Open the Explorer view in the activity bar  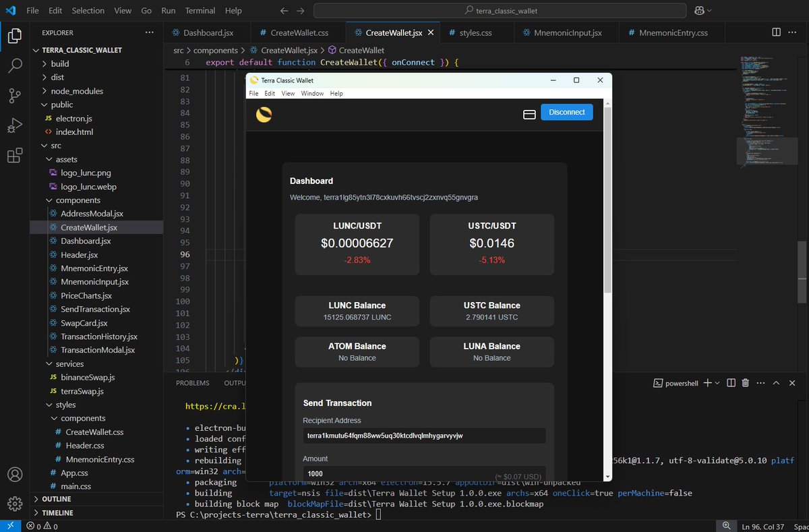[15, 36]
